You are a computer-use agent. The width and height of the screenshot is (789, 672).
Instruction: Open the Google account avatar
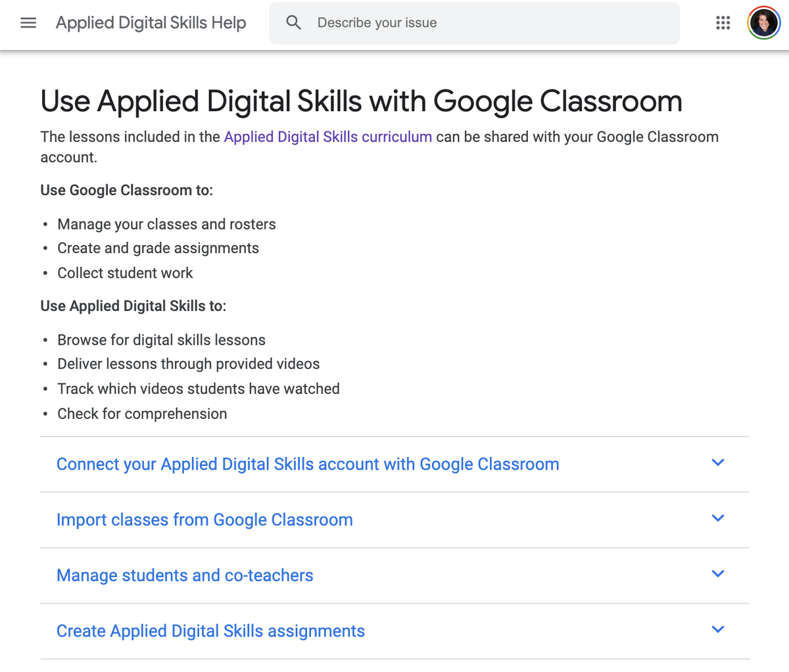click(x=764, y=23)
